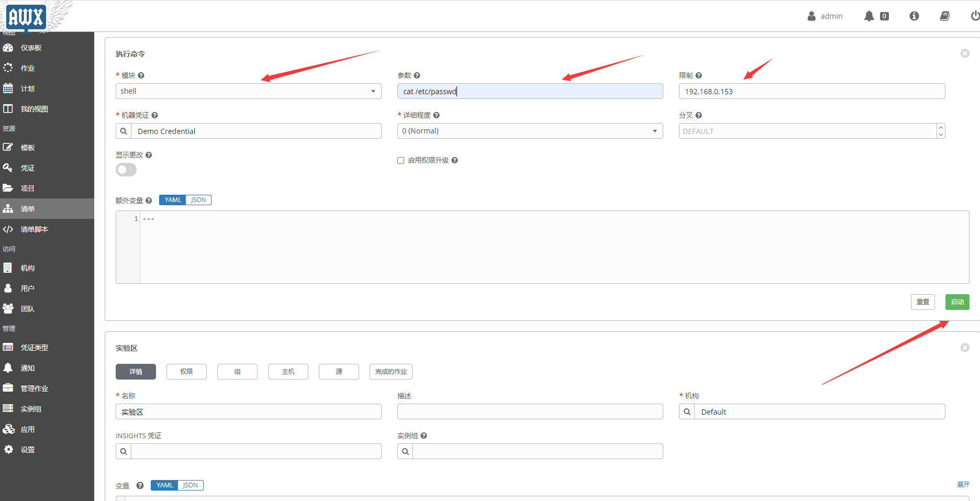Screen dimensions: 980x501
Task: Open the notification bell in header
Action: (x=869, y=16)
